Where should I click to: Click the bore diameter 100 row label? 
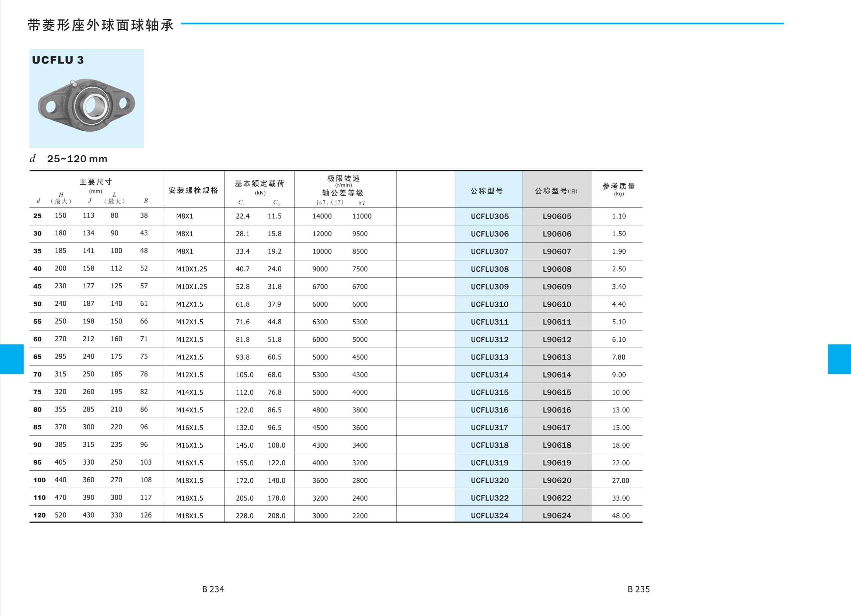(39, 480)
